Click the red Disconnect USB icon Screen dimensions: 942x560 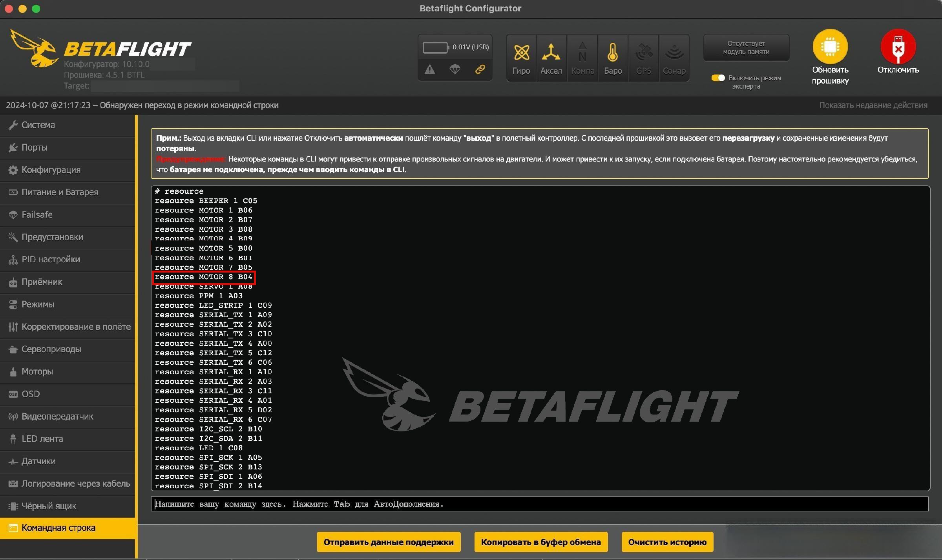pyautogui.click(x=898, y=47)
